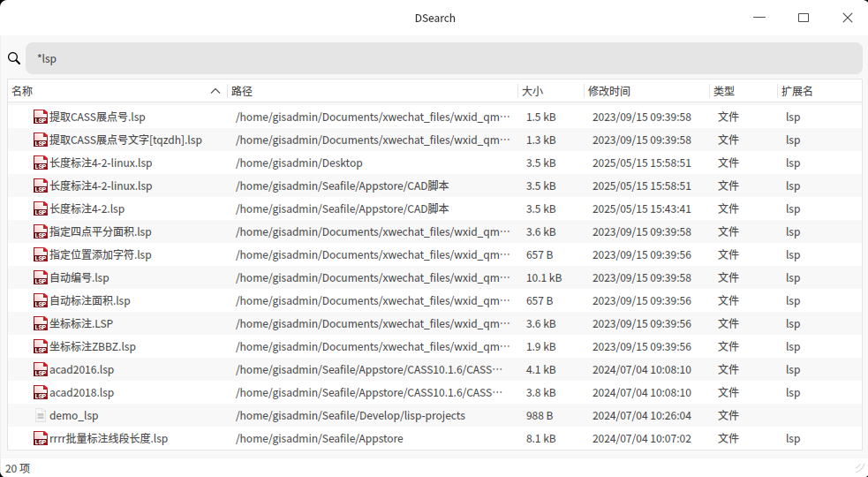The height and width of the screenshot is (477, 868).
Task: Select file name 自动编号.lsp
Action: (x=79, y=278)
